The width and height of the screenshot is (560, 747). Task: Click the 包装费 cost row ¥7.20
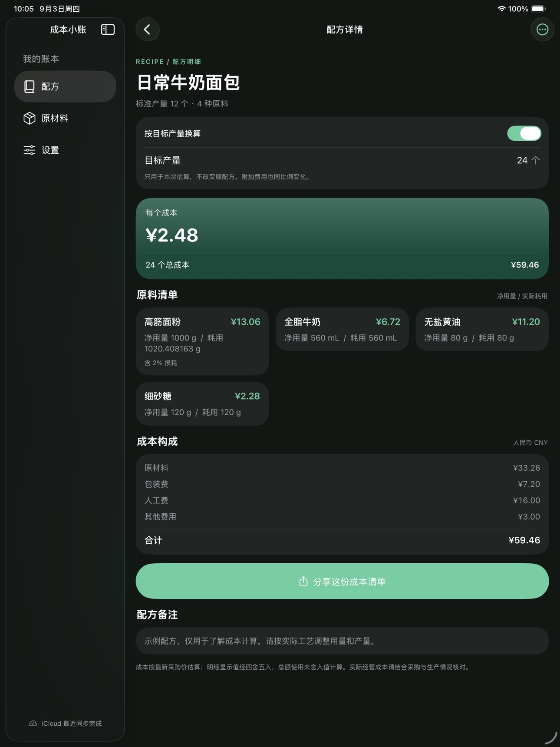point(342,484)
